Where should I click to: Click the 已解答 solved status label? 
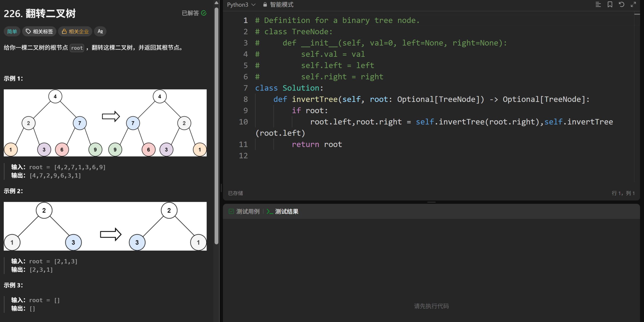190,13
